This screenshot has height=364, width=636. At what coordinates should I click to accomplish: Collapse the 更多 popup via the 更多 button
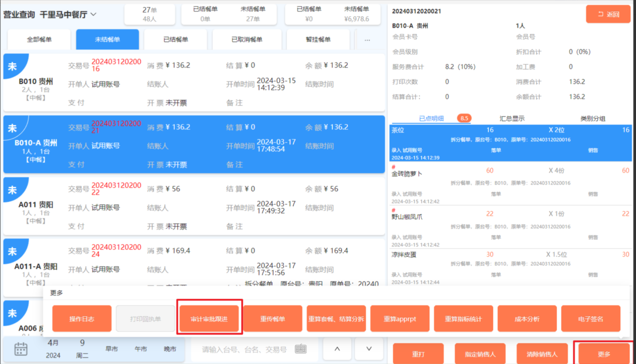(x=604, y=354)
